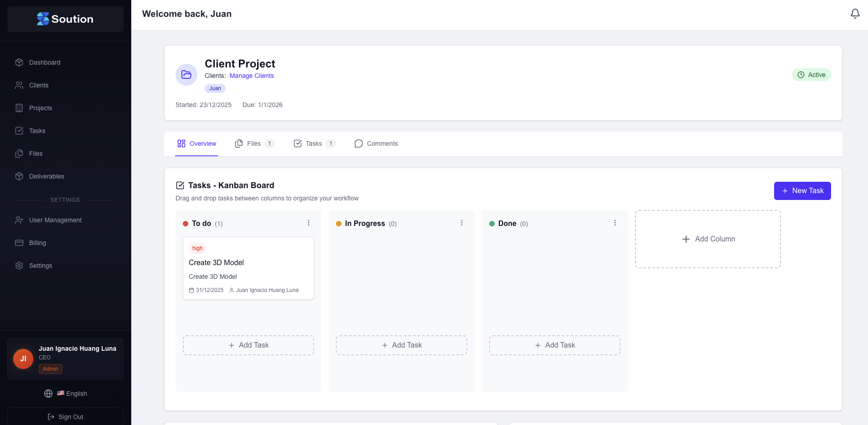Open the In Progress column options menu

click(462, 223)
